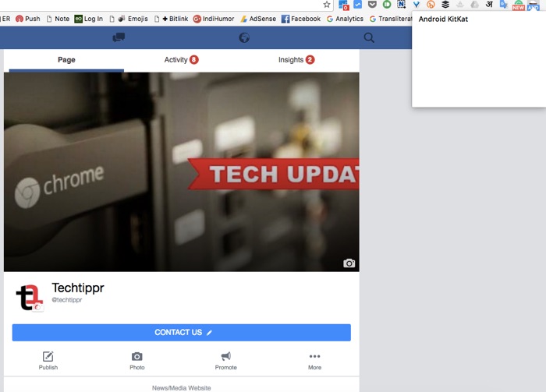Switch to the Activity tab
Screen dimensions: 546x392
coord(181,60)
